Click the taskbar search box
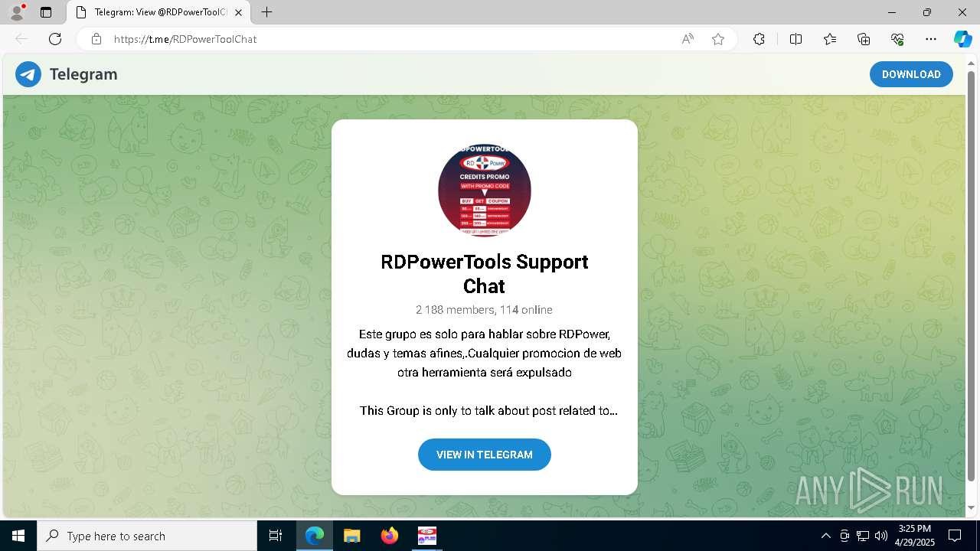980x551 pixels. tap(147, 536)
